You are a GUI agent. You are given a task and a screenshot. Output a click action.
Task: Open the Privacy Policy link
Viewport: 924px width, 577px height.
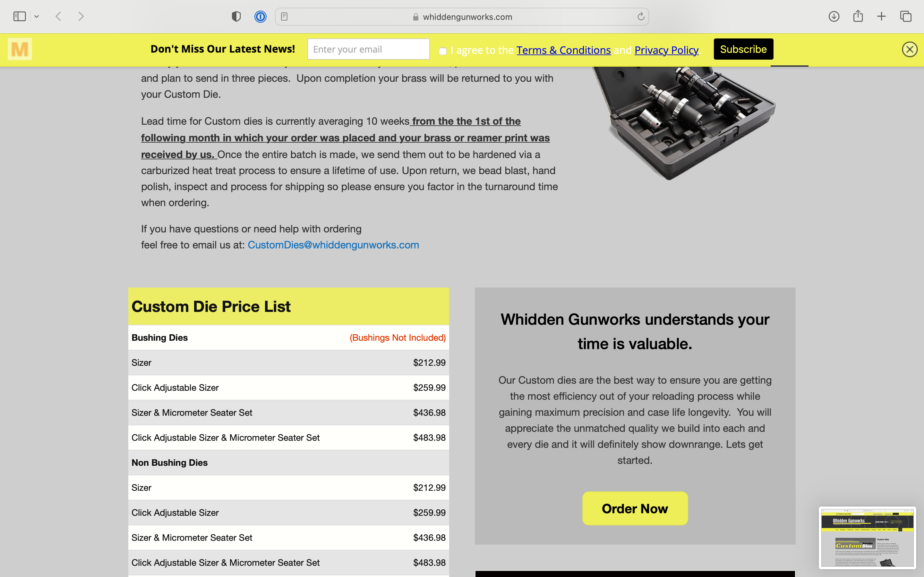[666, 50]
